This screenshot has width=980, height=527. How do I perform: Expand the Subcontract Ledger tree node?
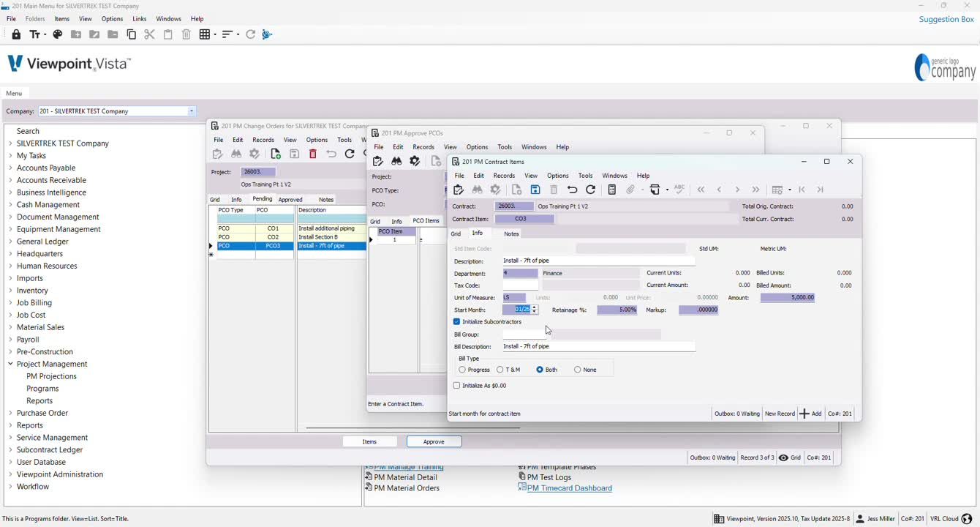(x=10, y=450)
